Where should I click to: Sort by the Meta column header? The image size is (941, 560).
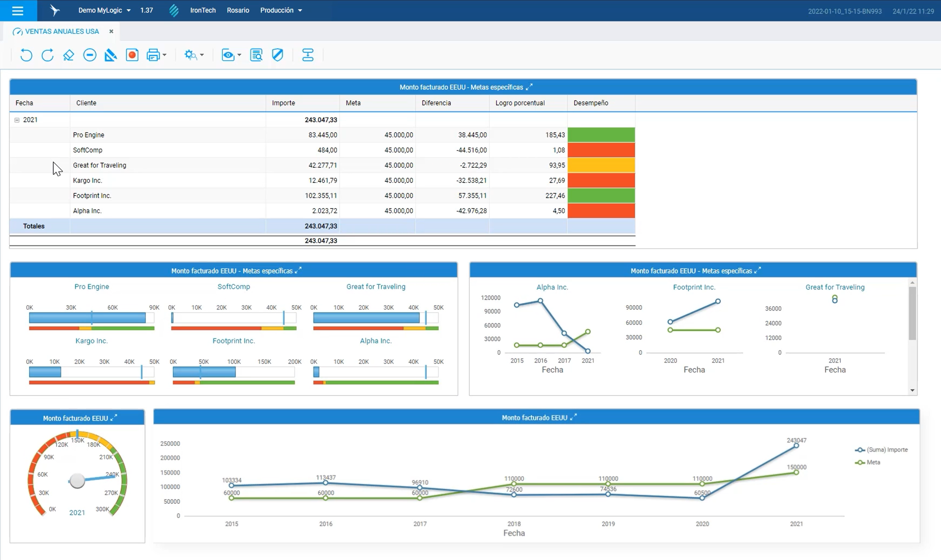pos(378,103)
